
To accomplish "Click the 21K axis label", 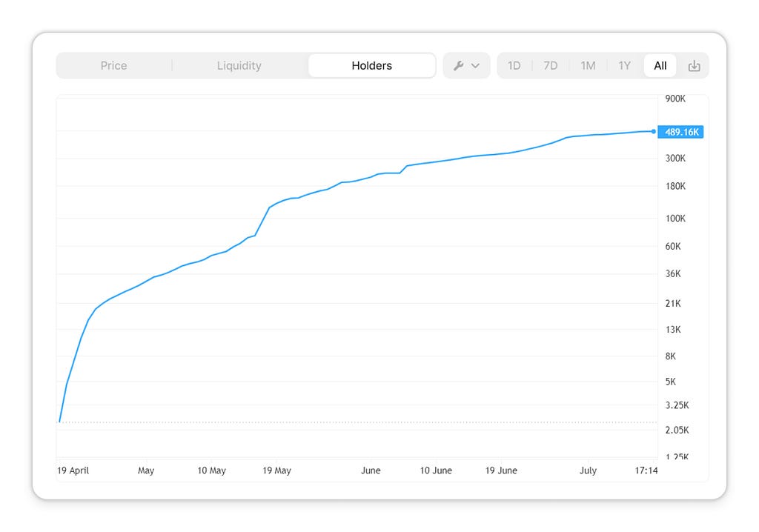I will [x=673, y=304].
